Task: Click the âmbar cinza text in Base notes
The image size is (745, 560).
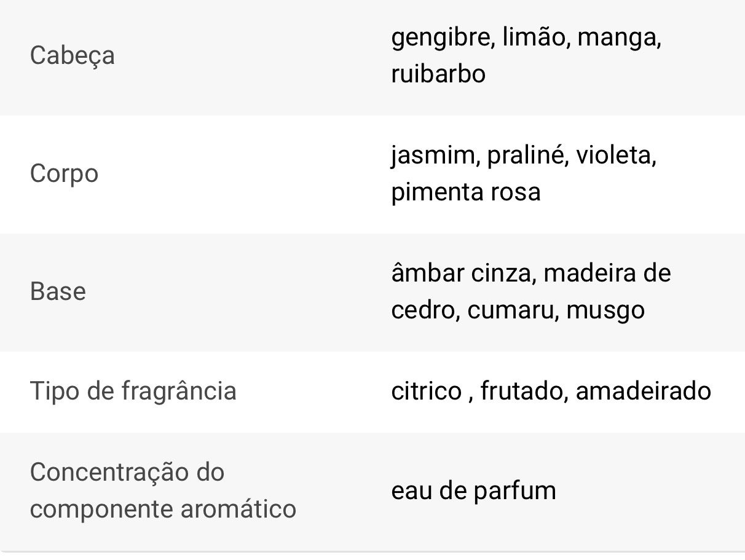Action: coord(463,274)
